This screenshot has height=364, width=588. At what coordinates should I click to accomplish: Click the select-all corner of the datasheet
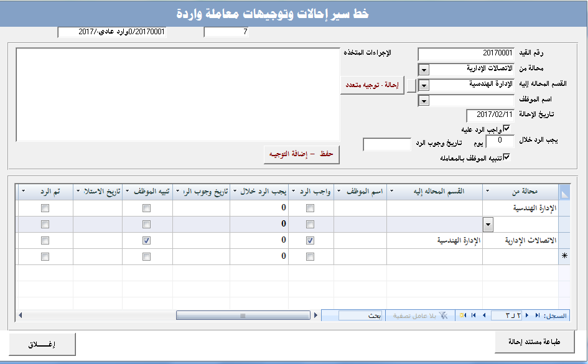[564, 191]
